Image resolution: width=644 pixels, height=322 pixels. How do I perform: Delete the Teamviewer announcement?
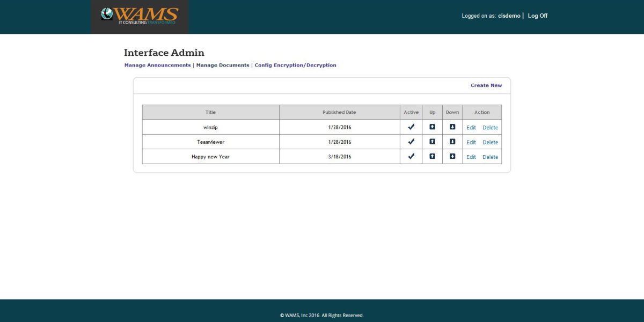point(490,142)
